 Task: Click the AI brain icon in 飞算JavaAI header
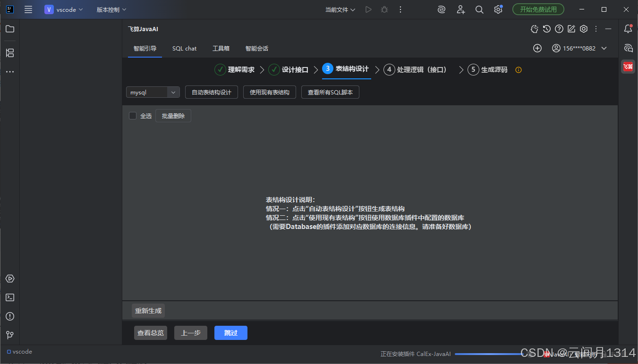click(x=535, y=29)
